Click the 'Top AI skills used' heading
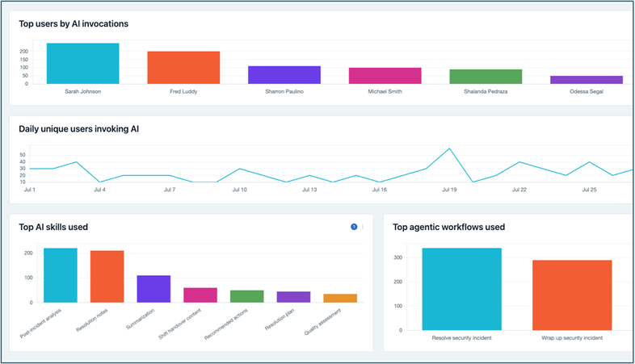Image resolution: width=635 pixels, height=364 pixels. (53, 227)
